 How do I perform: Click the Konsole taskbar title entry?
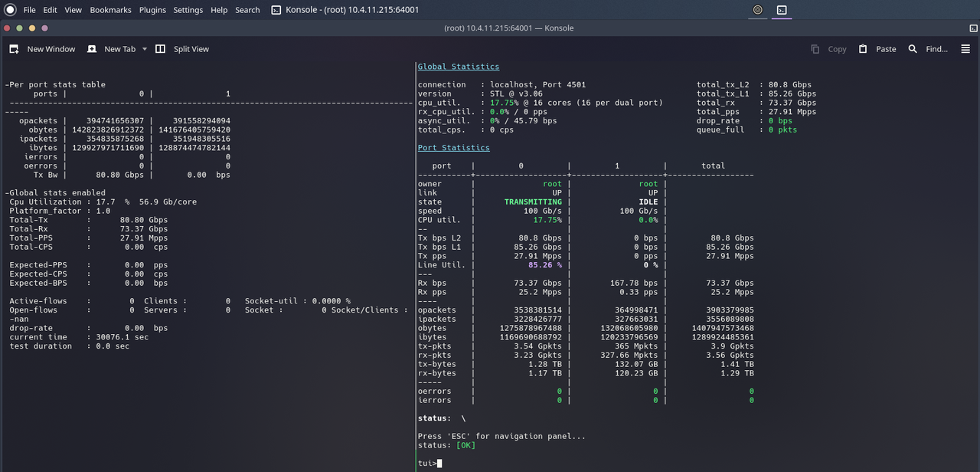345,10
